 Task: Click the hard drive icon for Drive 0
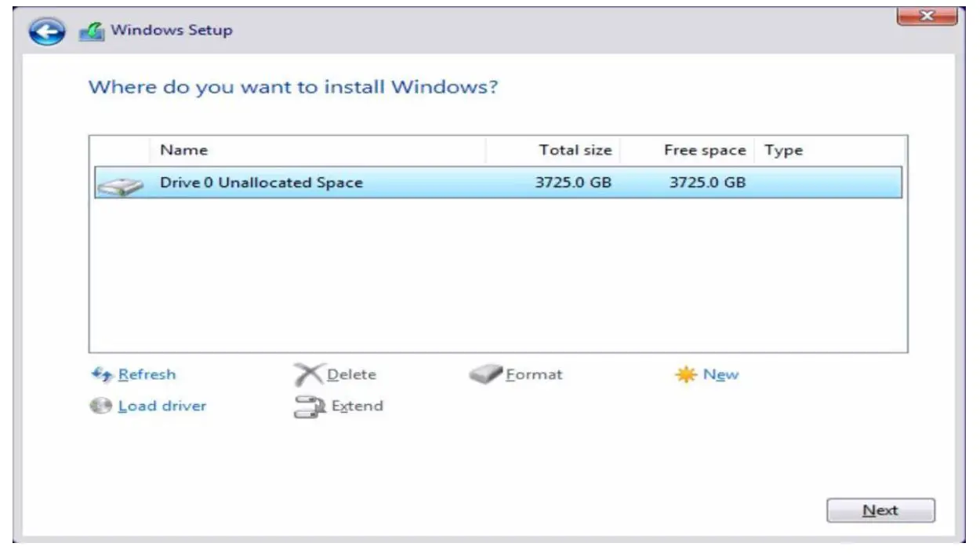(120, 185)
